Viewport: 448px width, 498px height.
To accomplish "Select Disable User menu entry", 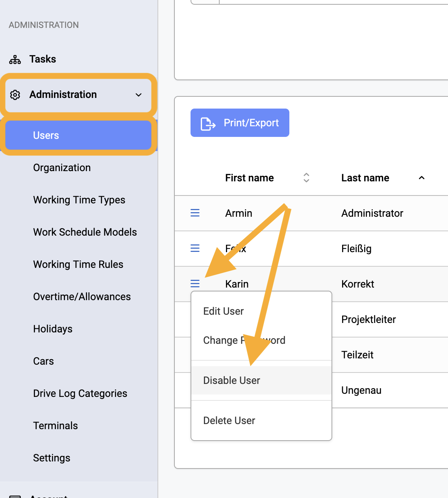I will coord(261,380).
